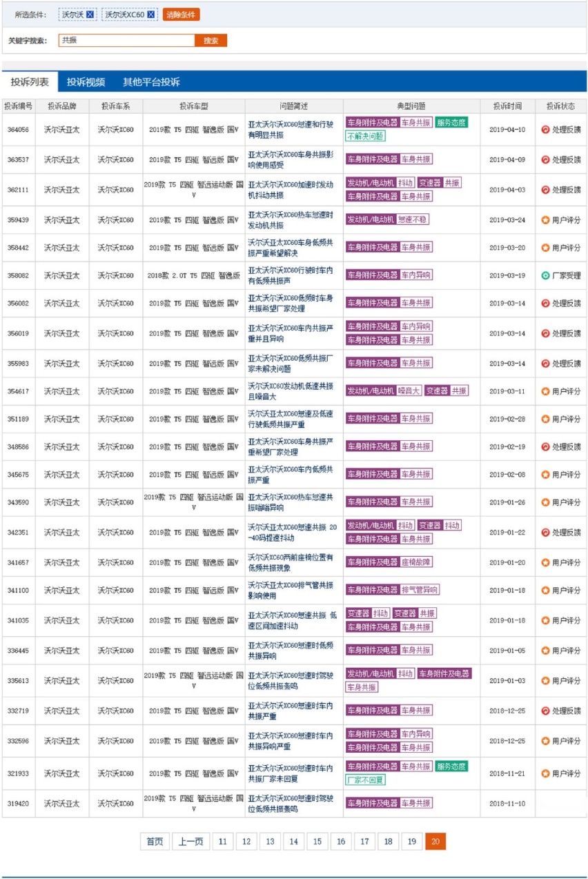Jump to page 12
The width and height of the screenshot is (588, 879).
pos(246,841)
